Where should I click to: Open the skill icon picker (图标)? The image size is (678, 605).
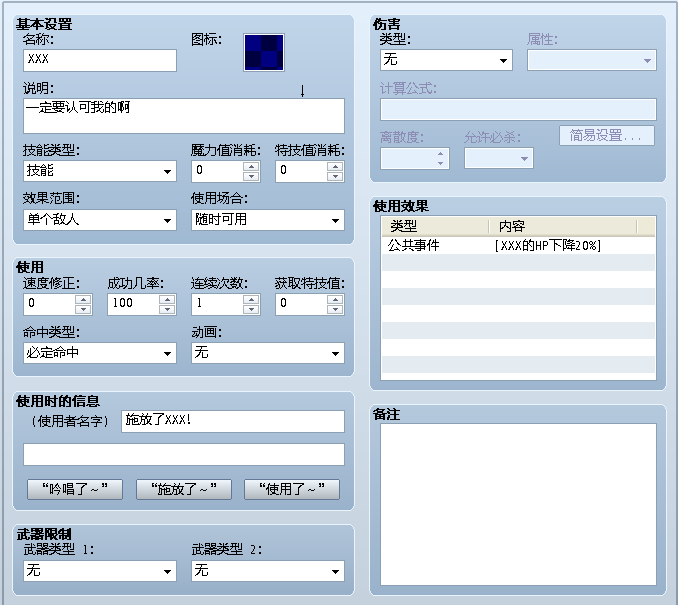click(264, 52)
